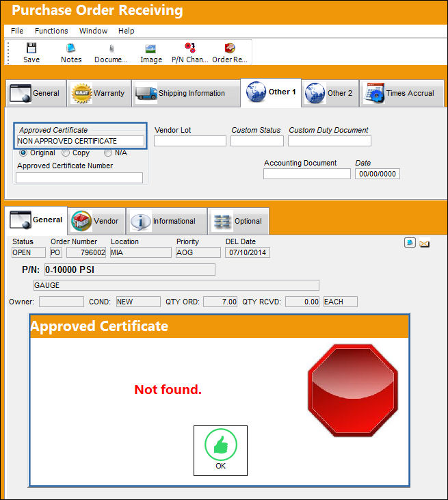448x500 pixels.
Task: Click the DEL Date field 07/10/2014
Action: [x=248, y=252]
